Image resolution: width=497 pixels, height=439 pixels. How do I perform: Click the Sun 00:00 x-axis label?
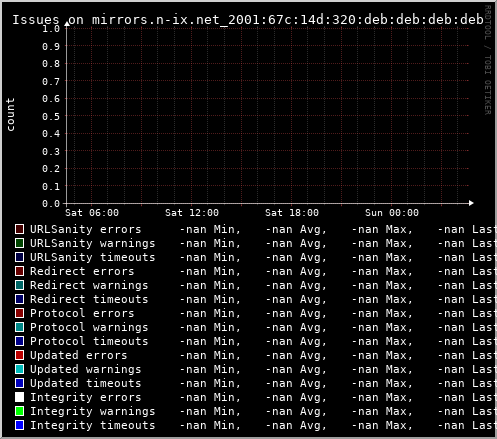[392, 213]
